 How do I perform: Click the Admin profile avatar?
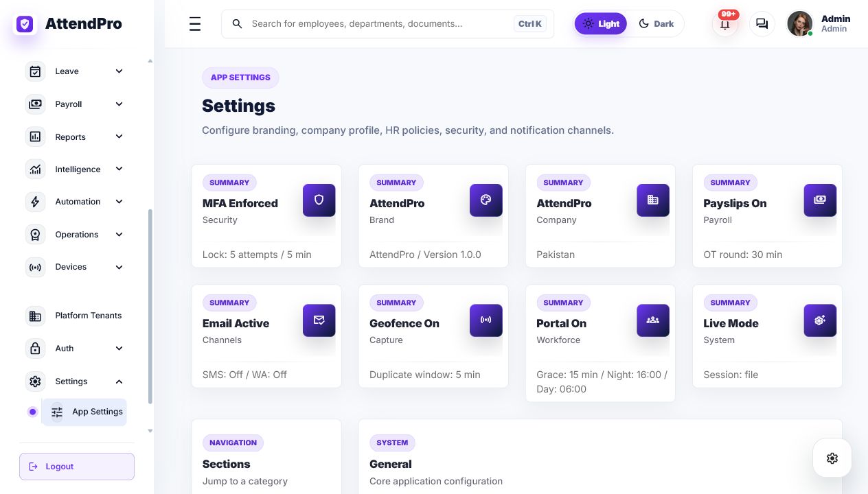[x=799, y=24]
